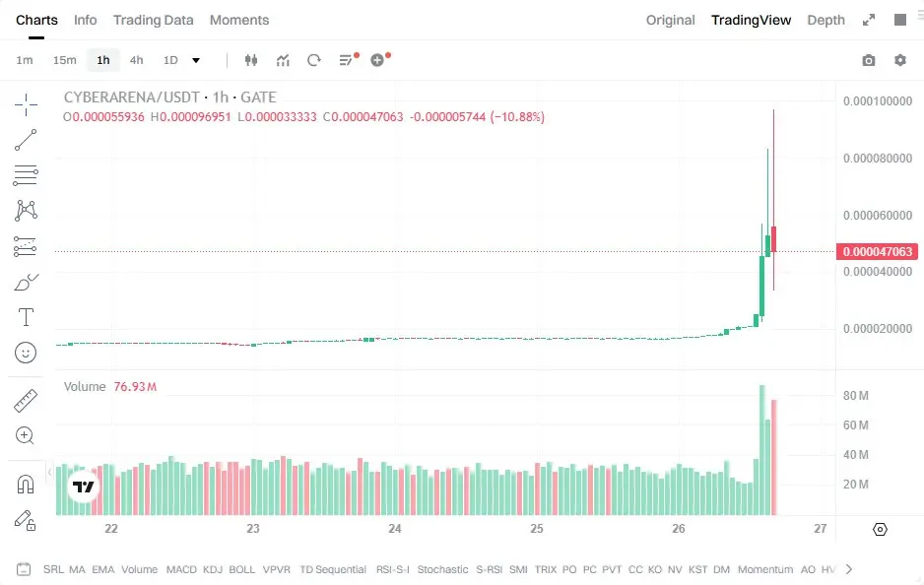Select the 1m timeframe
Screen dimensions: 924x585
pos(25,60)
